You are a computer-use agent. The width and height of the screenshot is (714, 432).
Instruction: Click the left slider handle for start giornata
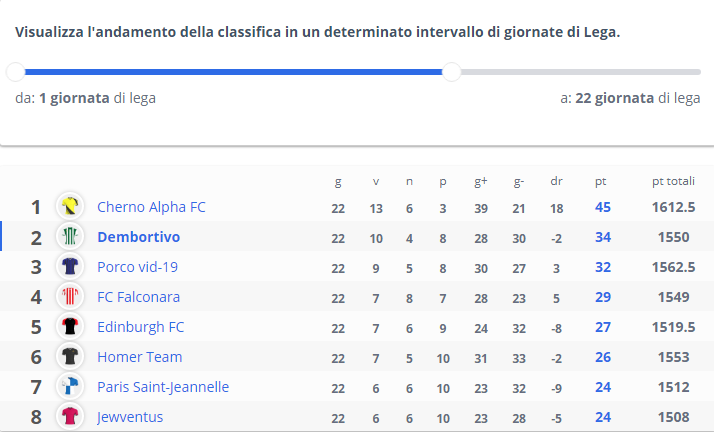click(15, 72)
